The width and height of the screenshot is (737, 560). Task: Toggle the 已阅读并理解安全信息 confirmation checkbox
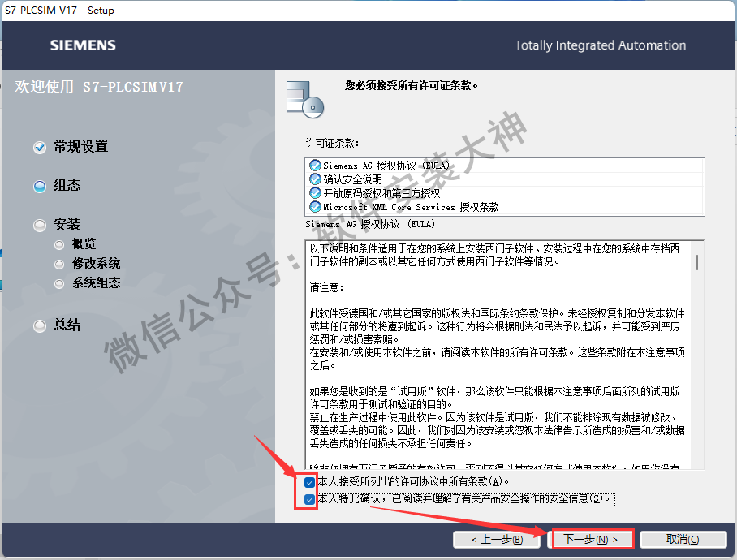pyautogui.click(x=309, y=499)
